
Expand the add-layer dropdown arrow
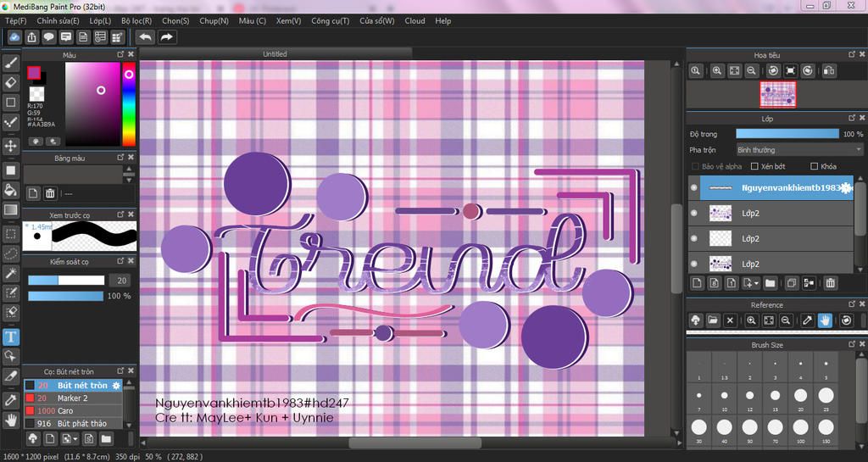tap(756, 283)
